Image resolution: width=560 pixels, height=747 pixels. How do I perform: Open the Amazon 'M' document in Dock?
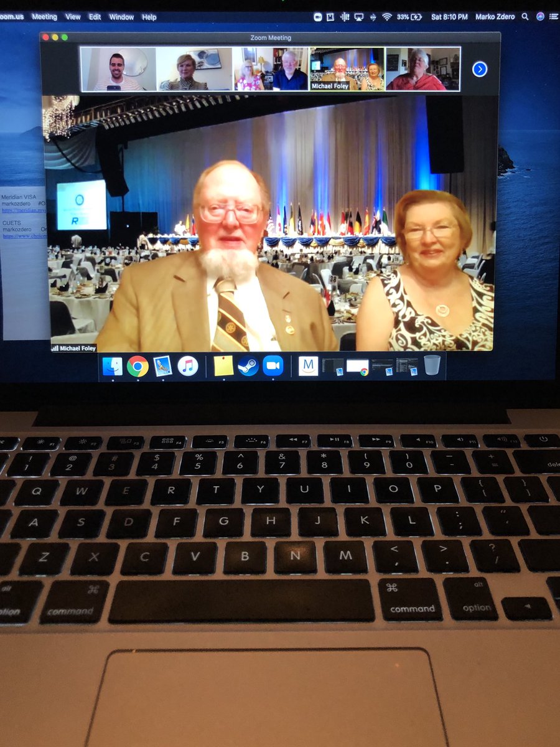pos(309,366)
